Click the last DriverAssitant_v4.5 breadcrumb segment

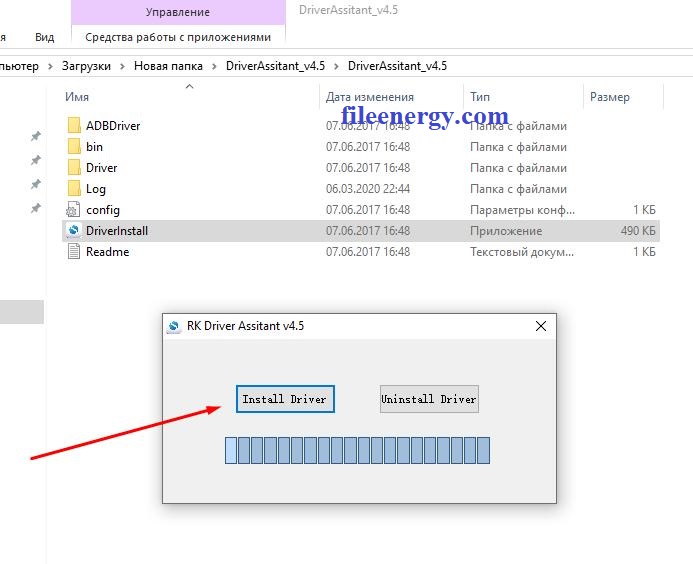coord(397,66)
